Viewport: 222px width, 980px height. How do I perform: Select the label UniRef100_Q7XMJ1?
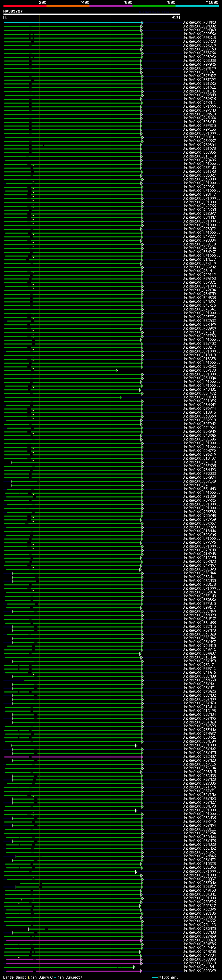click(x=199, y=103)
